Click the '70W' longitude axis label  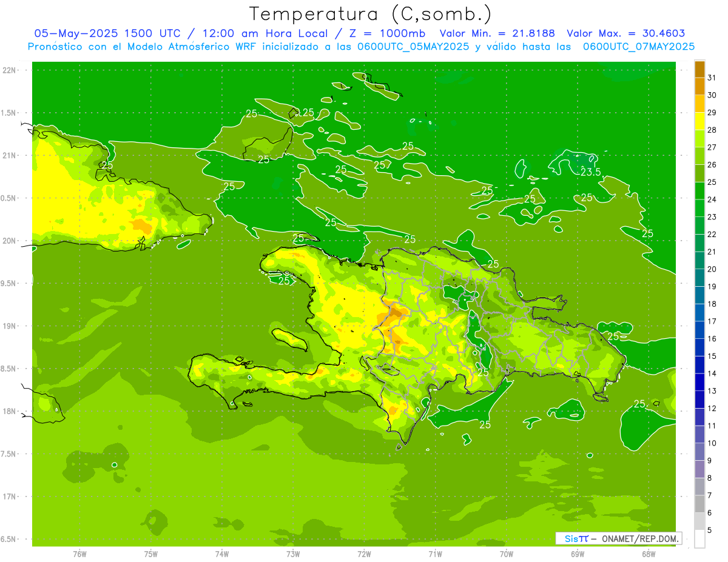(507, 554)
